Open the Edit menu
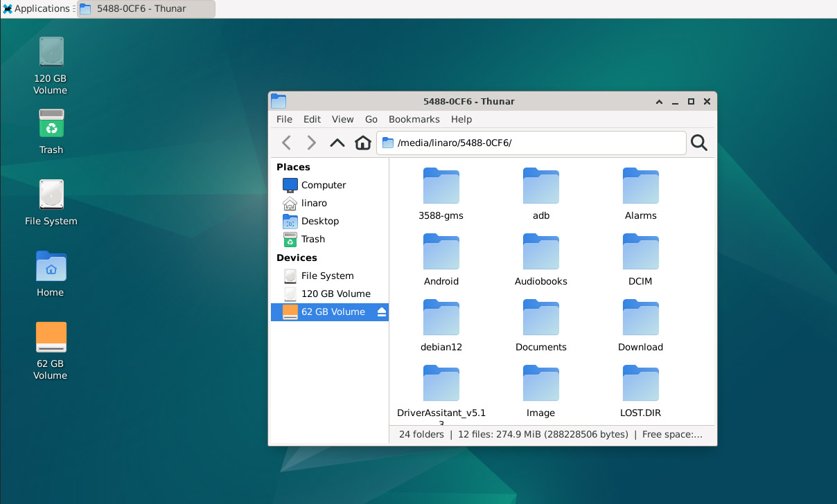This screenshot has width=837, height=504. [312, 119]
